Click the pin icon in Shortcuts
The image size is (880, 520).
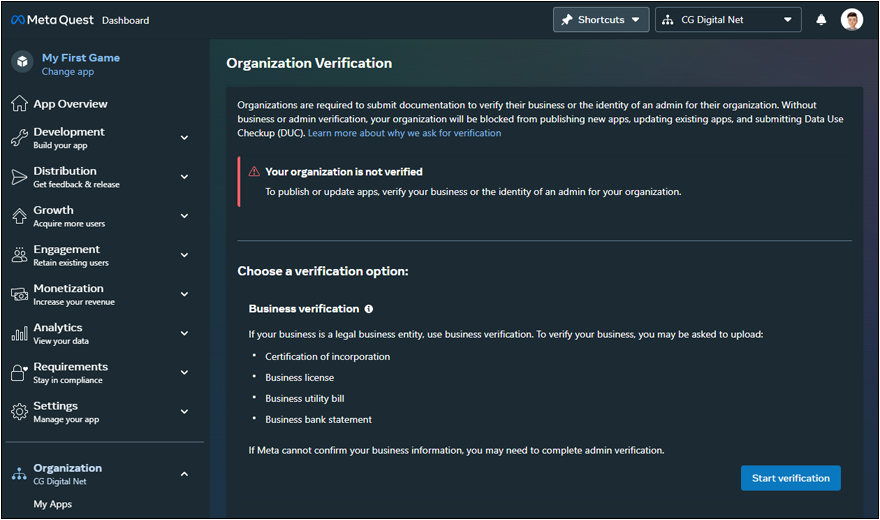(567, 20)
